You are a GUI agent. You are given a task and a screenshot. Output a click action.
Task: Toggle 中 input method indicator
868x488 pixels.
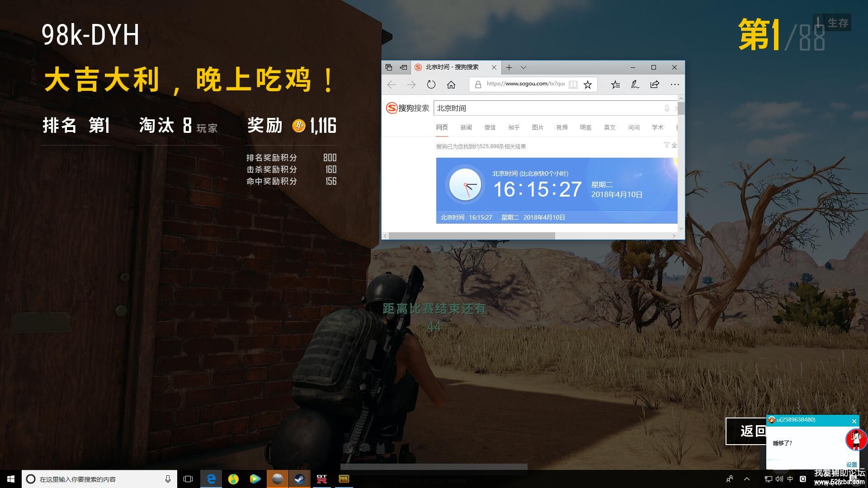coord(790,479)
